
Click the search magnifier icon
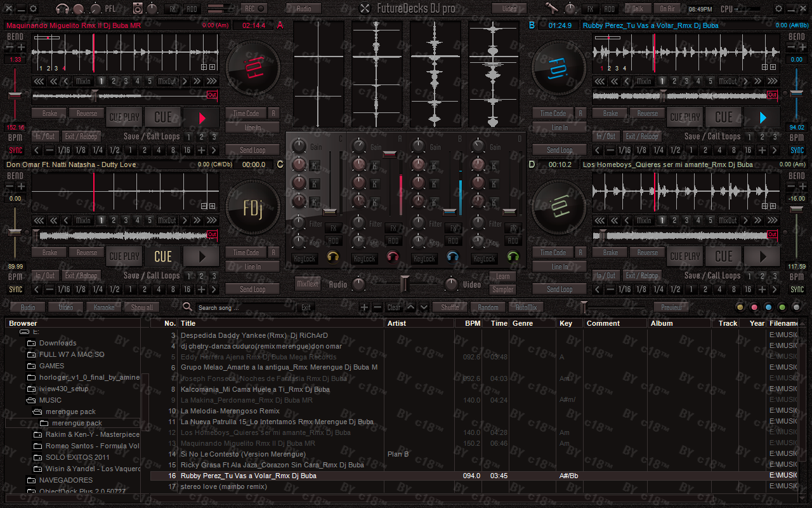coord(187,307)
